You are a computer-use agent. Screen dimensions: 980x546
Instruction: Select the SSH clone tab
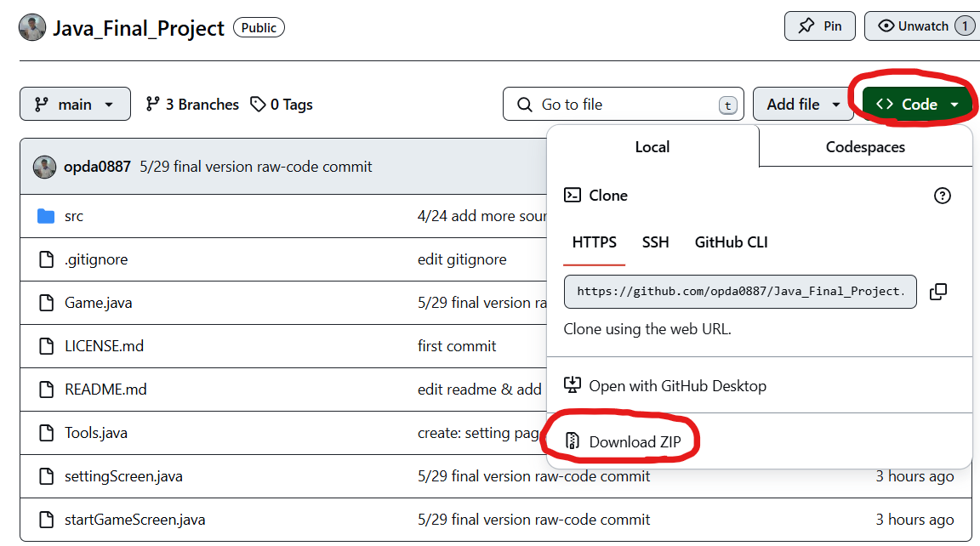point(656,242)
